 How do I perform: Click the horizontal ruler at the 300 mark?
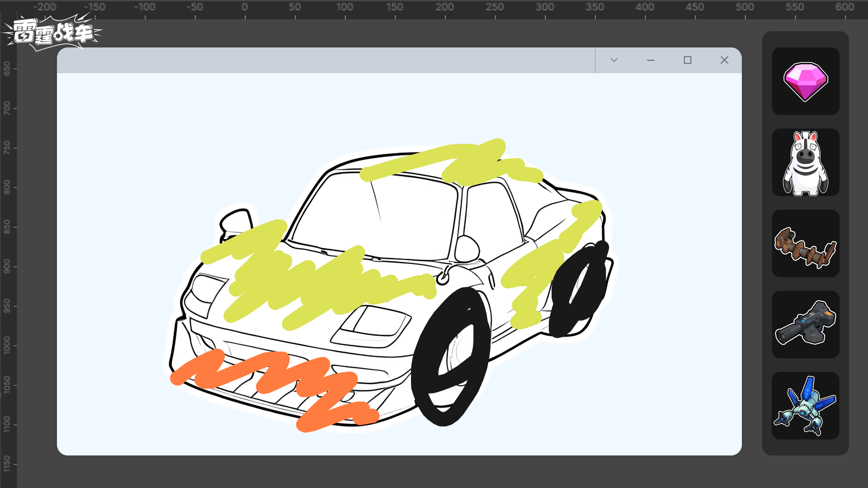point(545,9)
